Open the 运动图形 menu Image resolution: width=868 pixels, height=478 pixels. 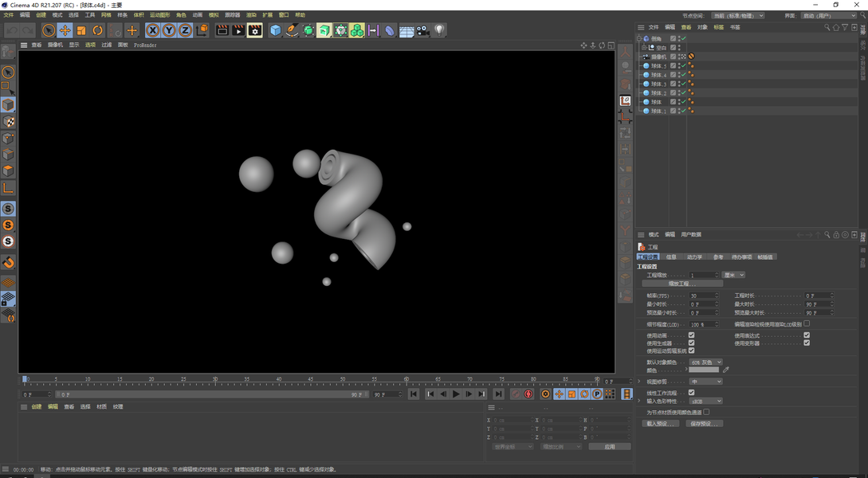pos(160,15)
